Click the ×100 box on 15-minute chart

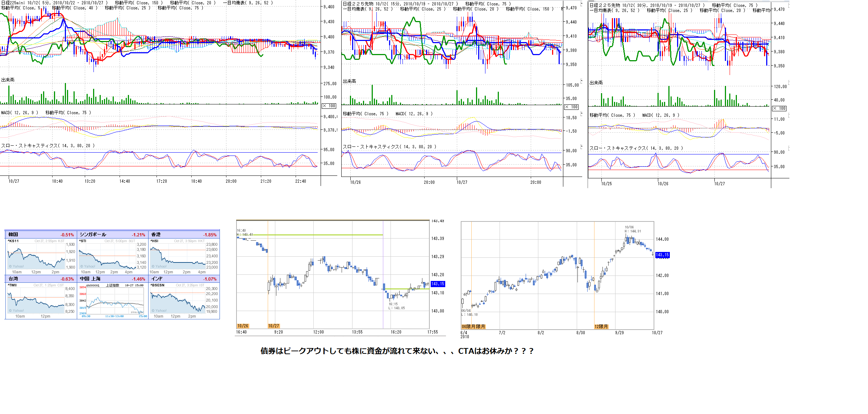(571, 107)
